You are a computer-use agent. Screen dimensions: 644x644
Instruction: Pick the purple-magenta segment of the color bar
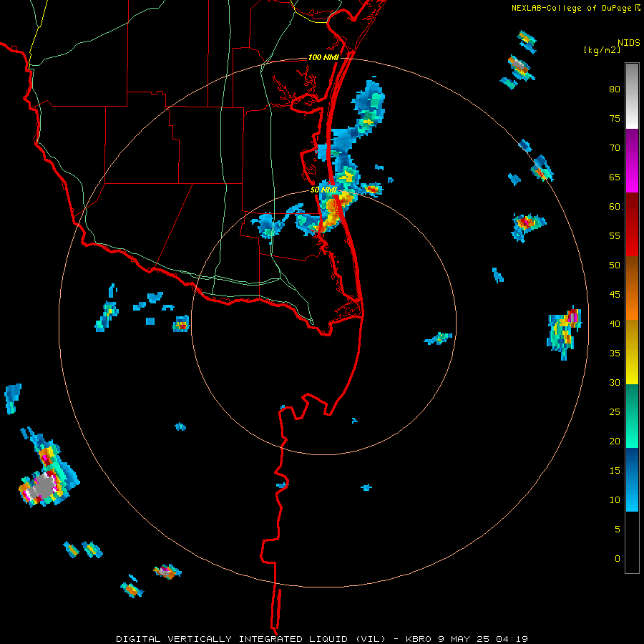(632, 160)
